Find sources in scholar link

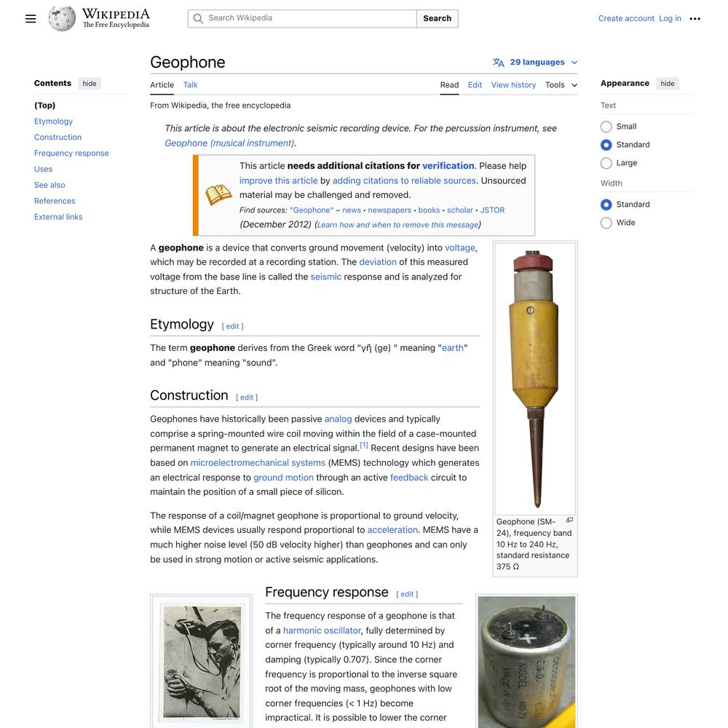(x=459, y=210)
